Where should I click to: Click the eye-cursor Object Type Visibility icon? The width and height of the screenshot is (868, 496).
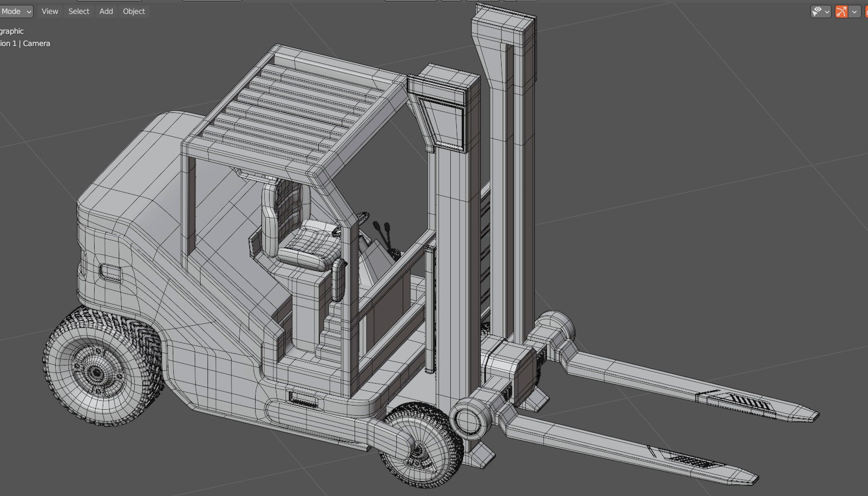pos(817,11)
